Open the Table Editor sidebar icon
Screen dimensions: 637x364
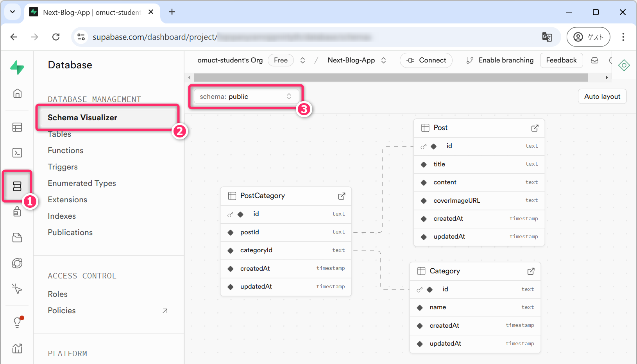(17, 127)
